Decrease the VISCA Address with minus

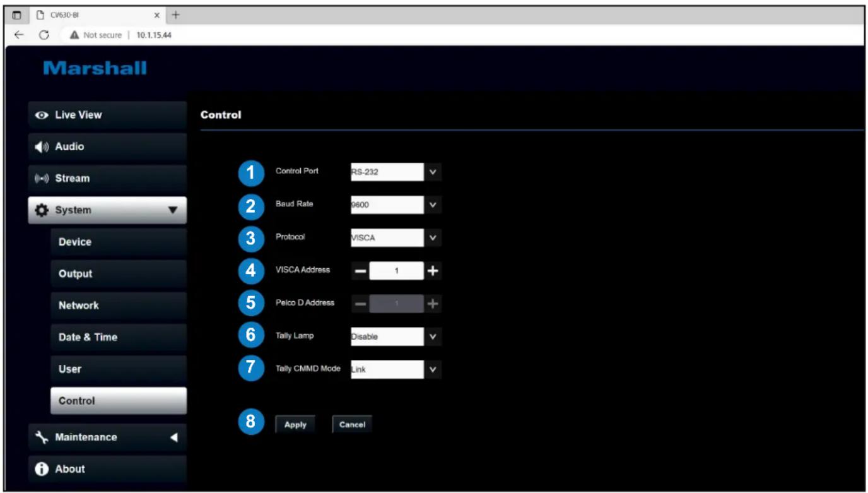(x=359, y=271)
